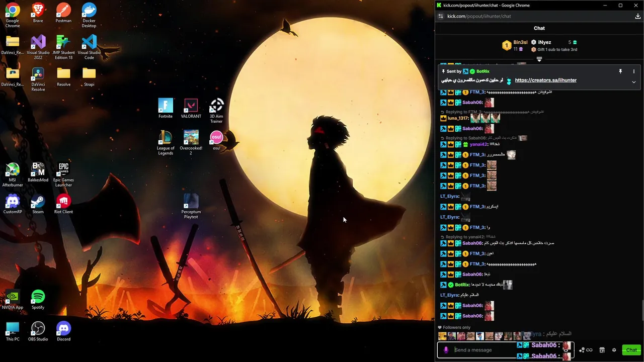
Task: Open 3D Aim Trainer shortcut
Action: coord(216,111)
